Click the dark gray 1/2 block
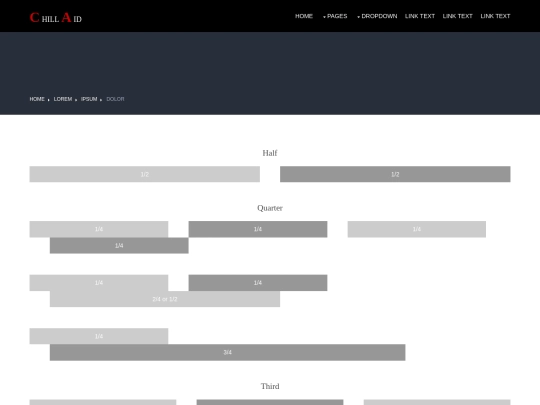Screen dimensions: 540x405 click(x=395, y=174)
